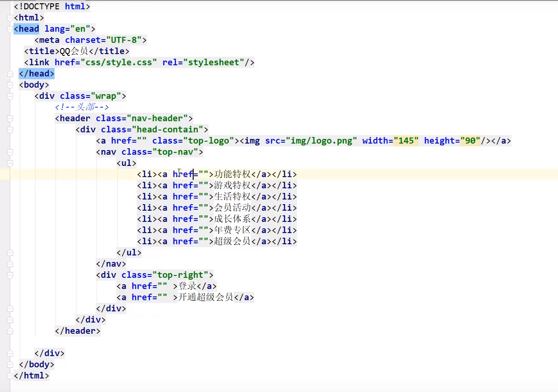Click the title text QQ会员
The height and width of the screenshot is (392, 558).
tap(74, 51)
